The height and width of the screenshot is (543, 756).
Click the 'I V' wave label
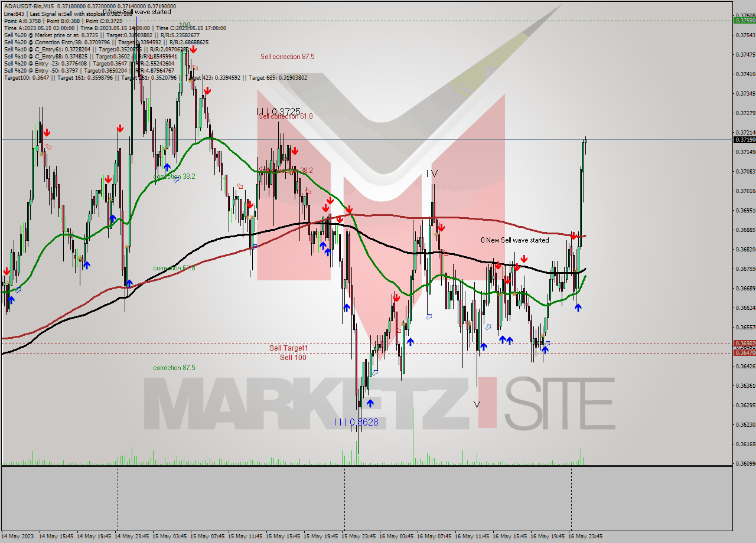click(432, 174)
